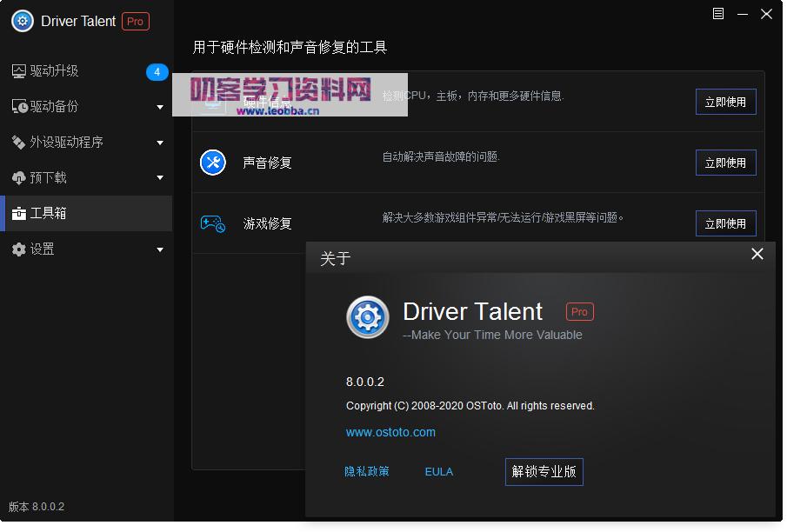Click 立即使用 next to 声音修复
Viewport: 787px width, 532px height.
click(x=725, y=163)
